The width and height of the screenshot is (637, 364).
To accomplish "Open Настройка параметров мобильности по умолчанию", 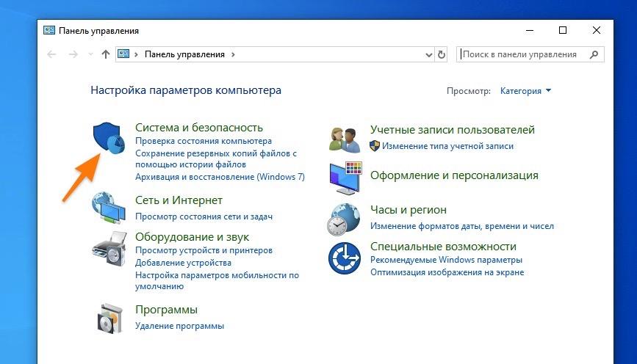I will click(x=217, y=280).
